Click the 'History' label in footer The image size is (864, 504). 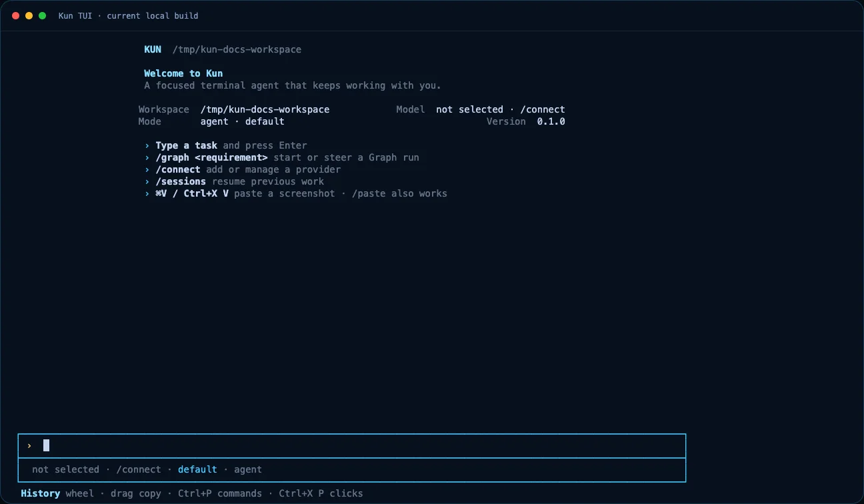tap(41, 493)
